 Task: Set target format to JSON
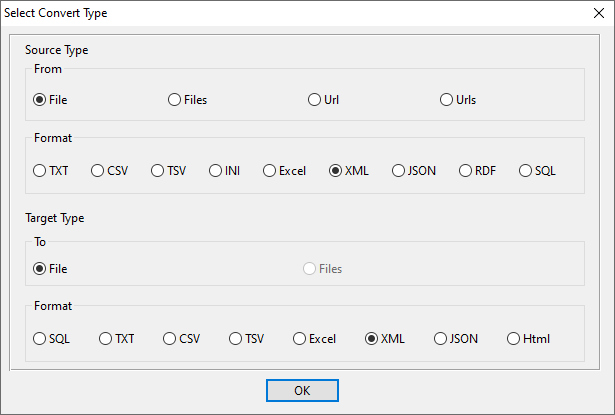(441, 339)
